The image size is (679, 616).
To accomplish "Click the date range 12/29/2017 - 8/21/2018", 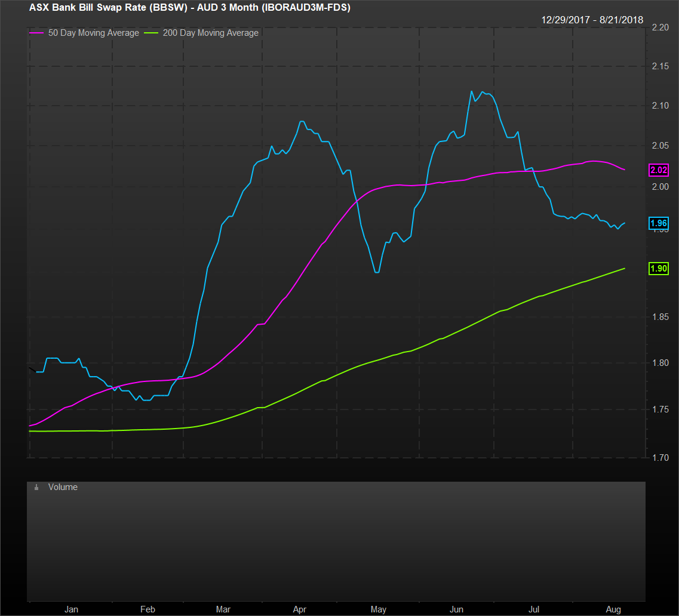I will click(x=592, y=20).
